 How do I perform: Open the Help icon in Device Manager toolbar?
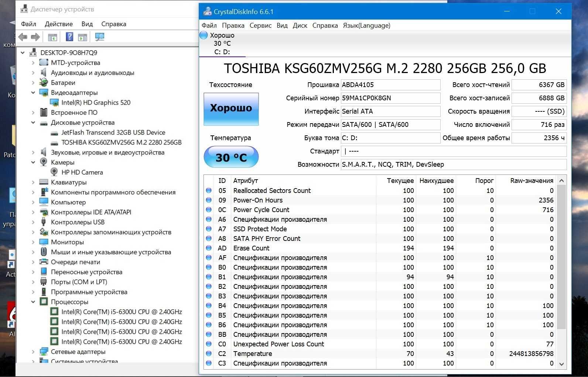(69, 37)
